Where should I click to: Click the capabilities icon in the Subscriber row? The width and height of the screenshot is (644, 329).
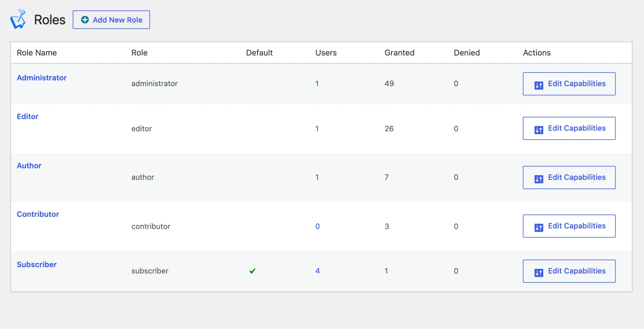pos(539,273)
